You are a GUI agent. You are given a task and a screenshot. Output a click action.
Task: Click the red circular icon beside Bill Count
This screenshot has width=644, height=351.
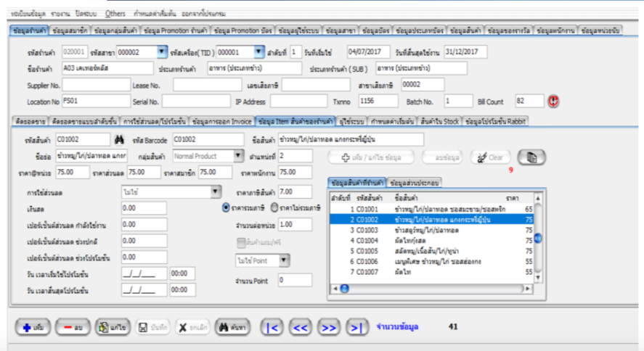coord(554,102)
